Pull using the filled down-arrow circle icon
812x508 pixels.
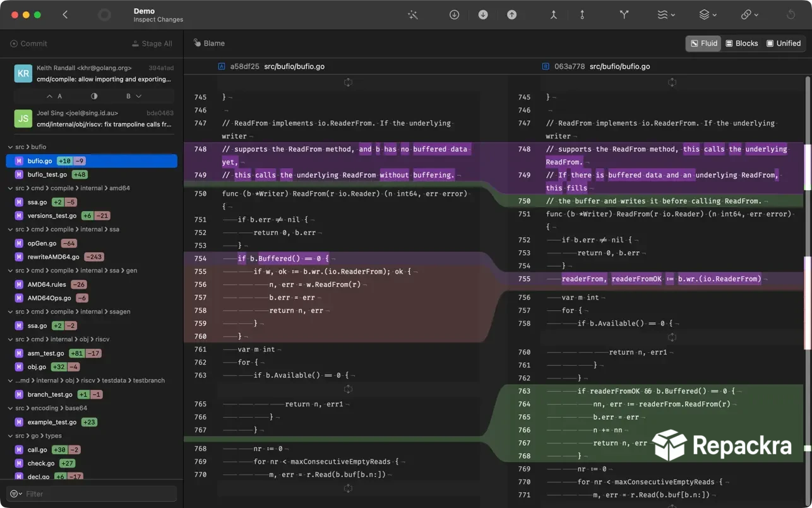point(483,15)
